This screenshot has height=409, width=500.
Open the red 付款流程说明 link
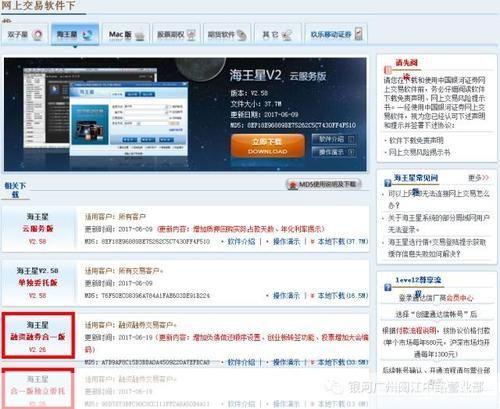pyautogui.click(x=416, y=331)
